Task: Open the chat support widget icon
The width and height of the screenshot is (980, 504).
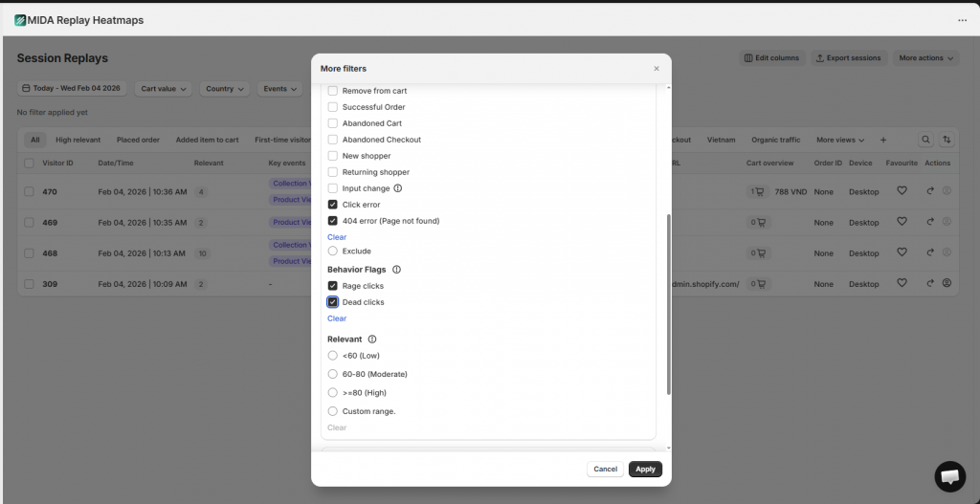Action: tap(949, 476)
